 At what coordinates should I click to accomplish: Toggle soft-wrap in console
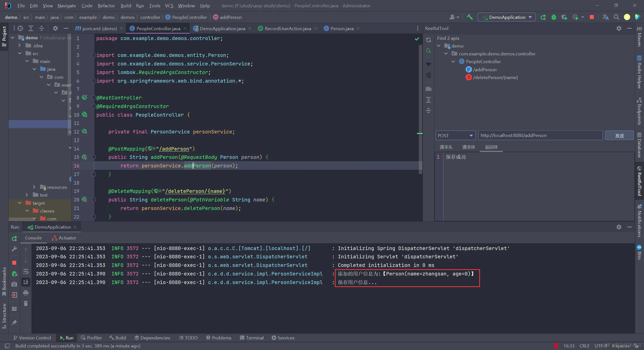click(26, 271)
